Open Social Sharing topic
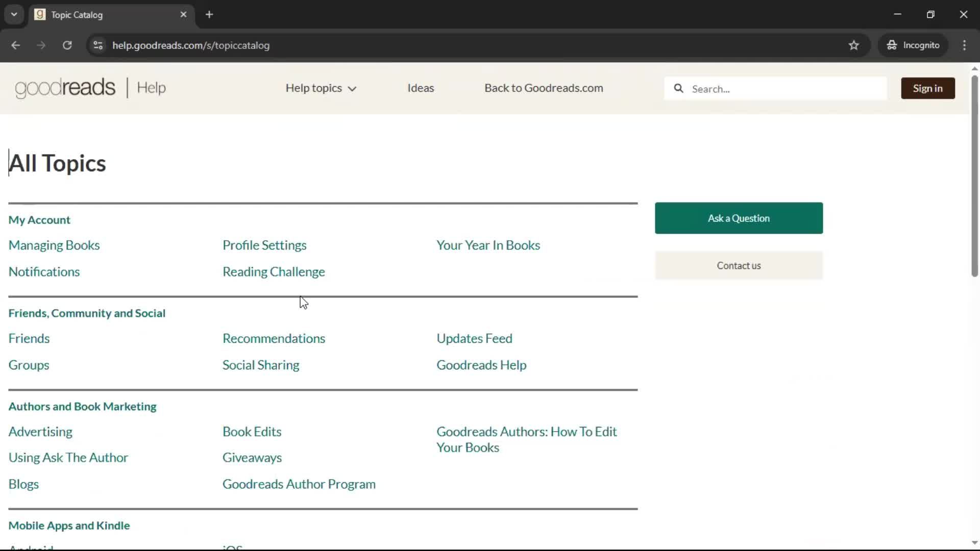Image resolution: width=980 pixels, height=551 pixels. (261, 365)
